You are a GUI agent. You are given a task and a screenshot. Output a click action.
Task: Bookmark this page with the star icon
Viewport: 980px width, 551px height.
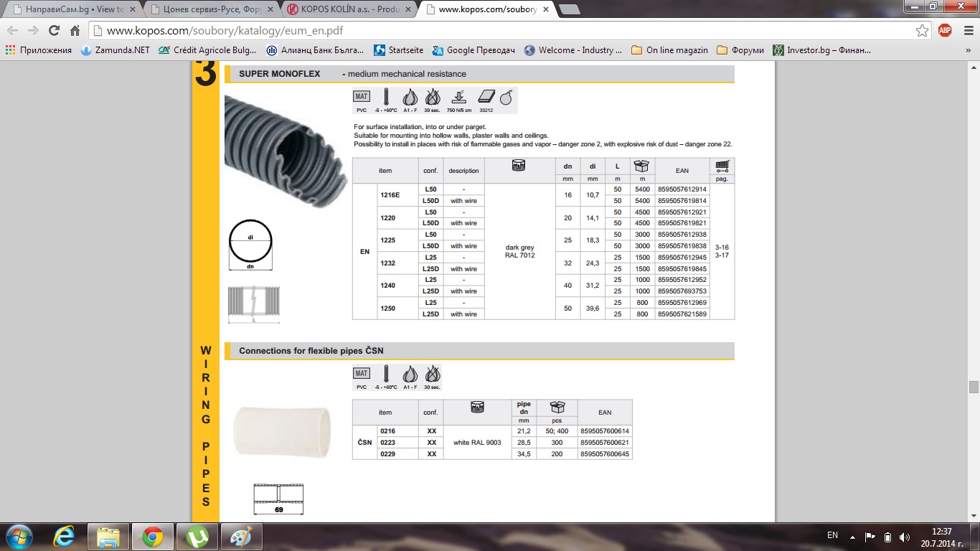922,31
